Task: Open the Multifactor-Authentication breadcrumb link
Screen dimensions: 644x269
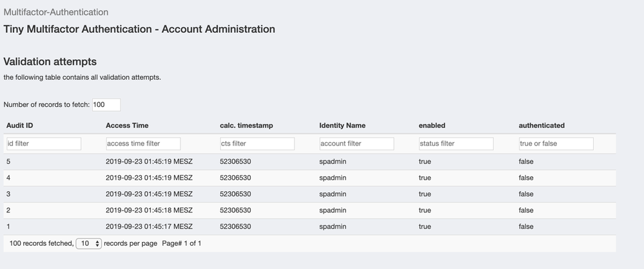Action: pyautogui.click(x=56, y=12)
